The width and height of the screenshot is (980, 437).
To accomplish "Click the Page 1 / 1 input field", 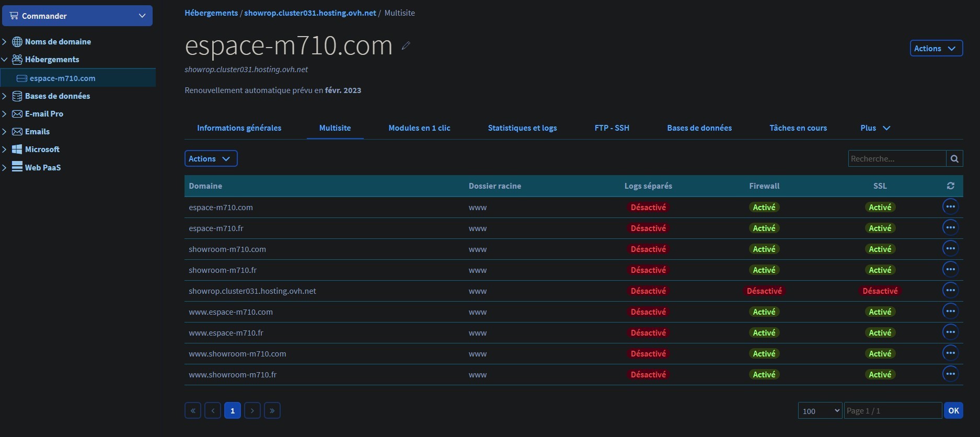I will 893,410.
